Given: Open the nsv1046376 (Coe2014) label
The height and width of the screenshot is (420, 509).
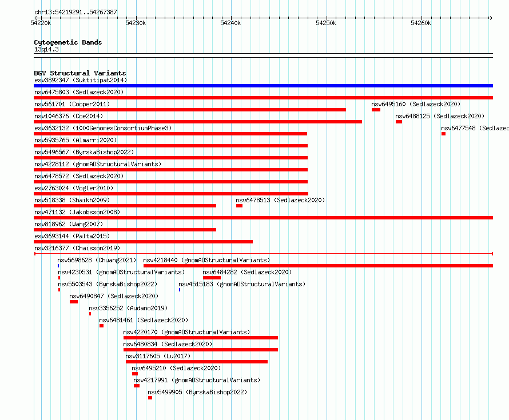Looking at the screenshot, I should coord(69,116).
